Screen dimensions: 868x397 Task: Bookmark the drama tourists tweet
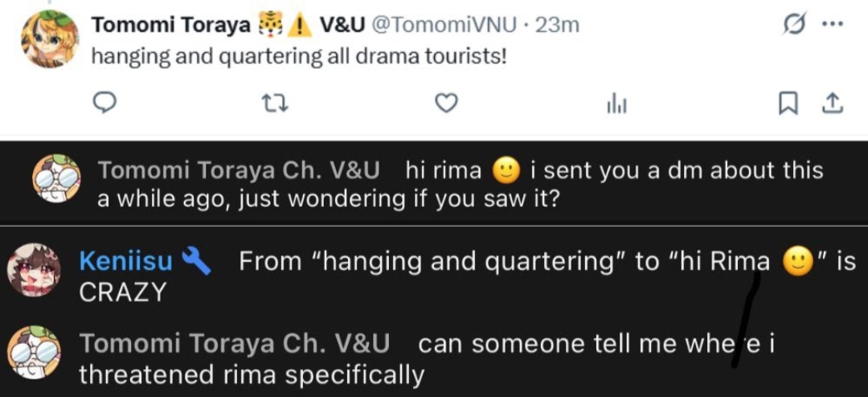(790, 103)
